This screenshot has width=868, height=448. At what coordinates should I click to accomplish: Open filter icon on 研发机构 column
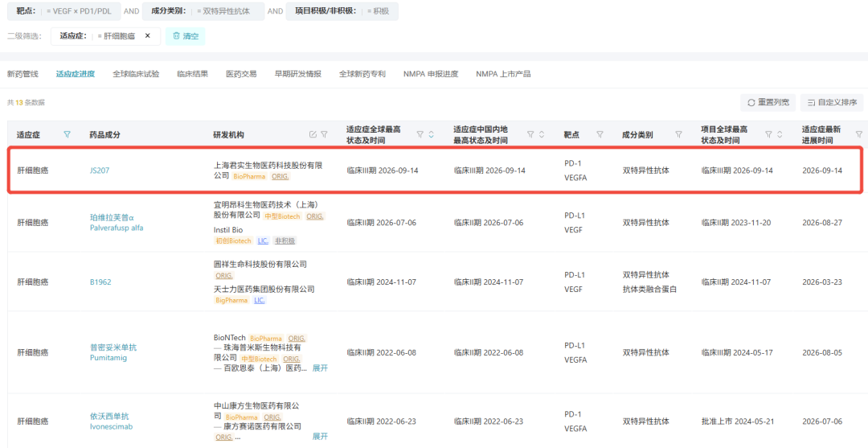325,134
